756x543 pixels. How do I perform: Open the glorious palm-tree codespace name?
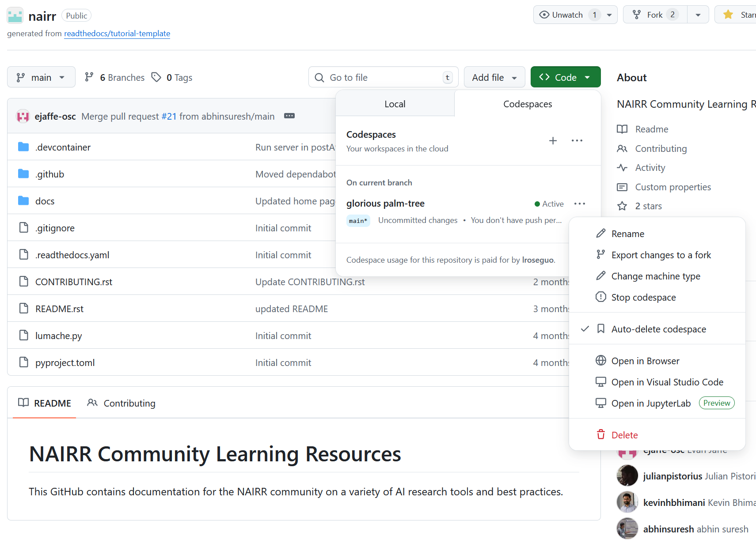[385, 204]
